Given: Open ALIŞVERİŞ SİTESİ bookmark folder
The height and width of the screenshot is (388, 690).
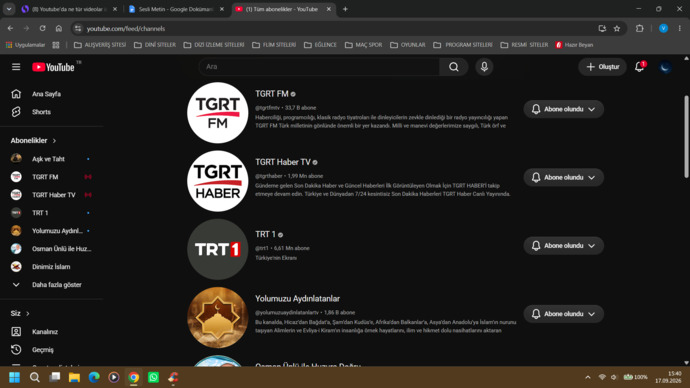Looking at the screenshot, I should 100,45.
